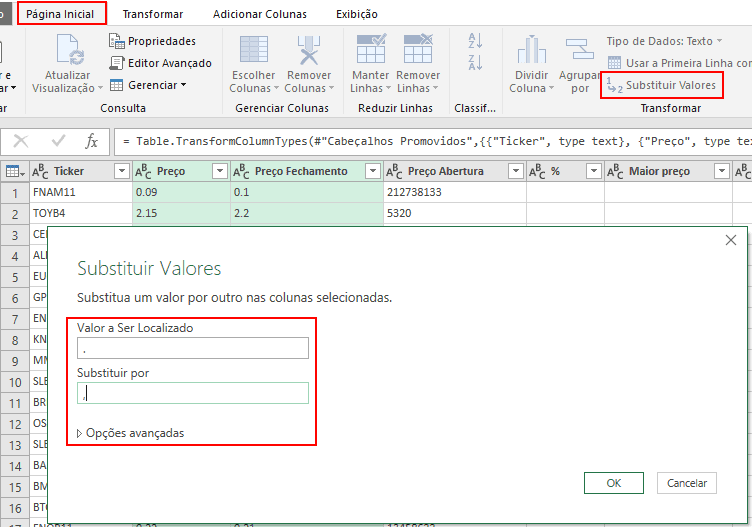Select cell 2.2 in Preço Fechamento
This screenshot has height=527, width=752.
coord(307,213)
